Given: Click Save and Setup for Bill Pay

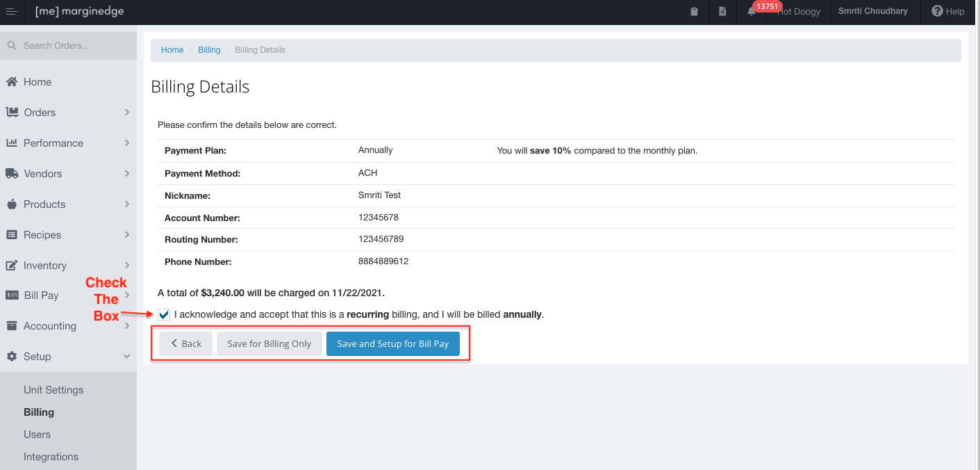Looking at the screenshot, I should [x=392, y=343].
